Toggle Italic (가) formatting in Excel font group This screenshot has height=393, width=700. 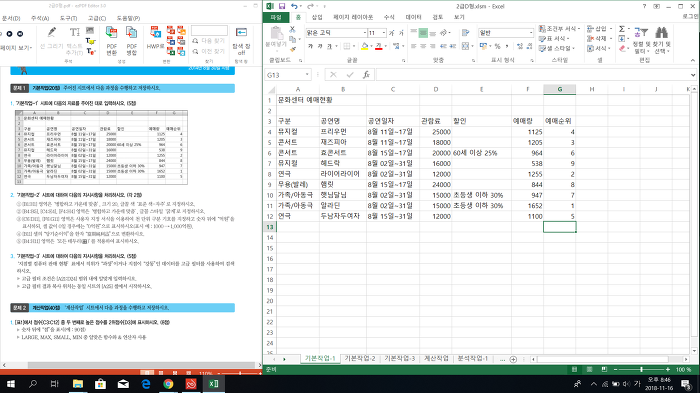(x=320, y=46)
